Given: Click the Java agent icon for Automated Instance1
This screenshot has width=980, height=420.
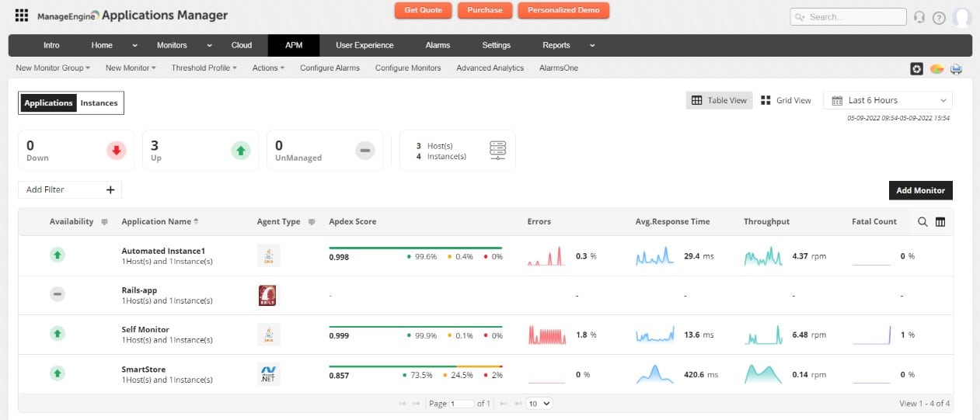Looking at the screenshot, I should pos(268,255).
